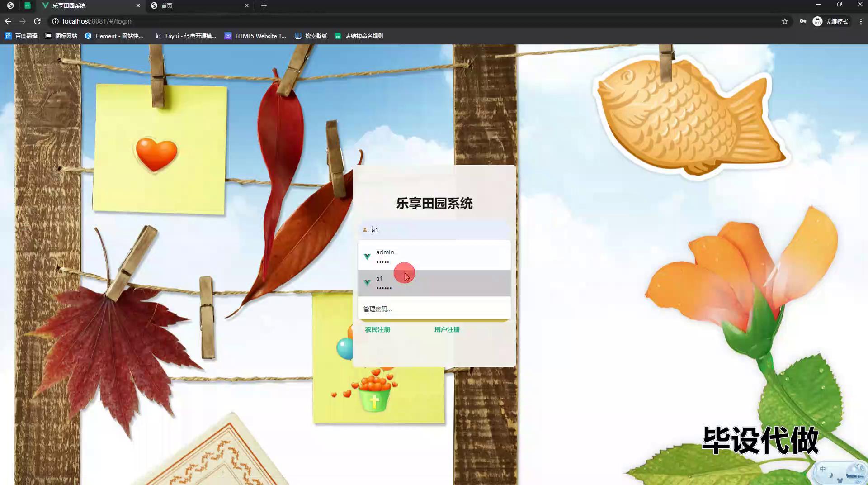Open a new browser tab

(x=264, y=5)
